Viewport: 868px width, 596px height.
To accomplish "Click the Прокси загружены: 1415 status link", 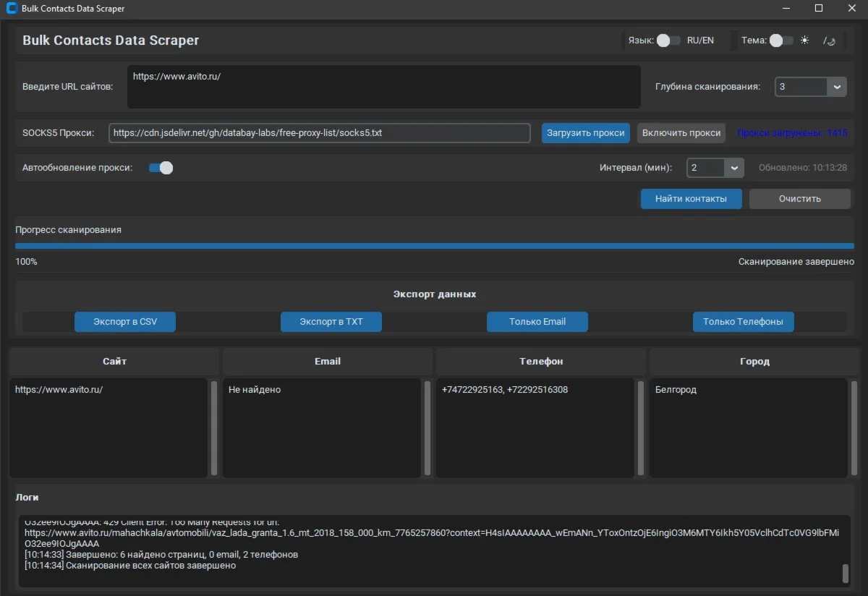I will tap(791, 132).
